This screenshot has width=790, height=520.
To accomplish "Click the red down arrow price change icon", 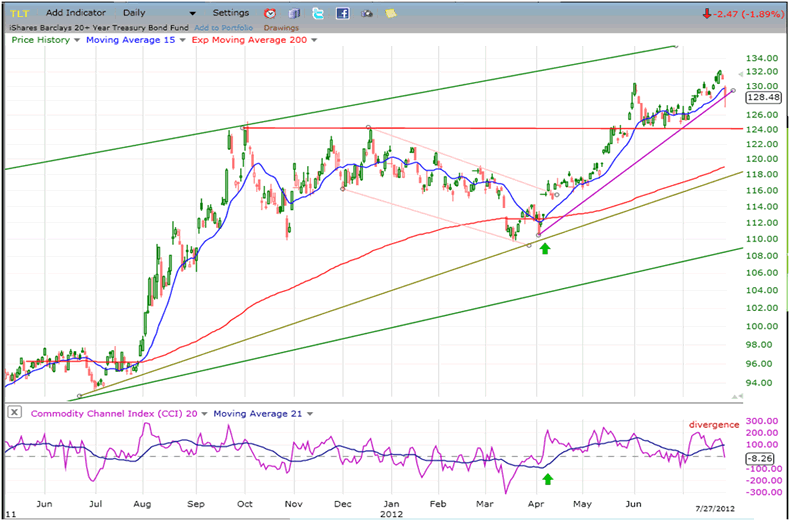I will coord(708,13).
